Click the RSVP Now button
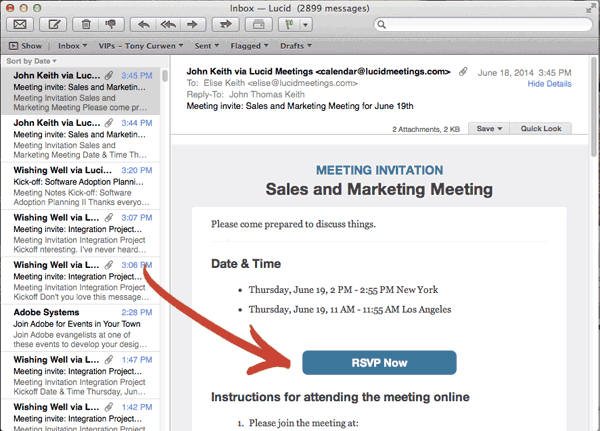The width and height of the screenshot is (600, 431). [379, 362]
